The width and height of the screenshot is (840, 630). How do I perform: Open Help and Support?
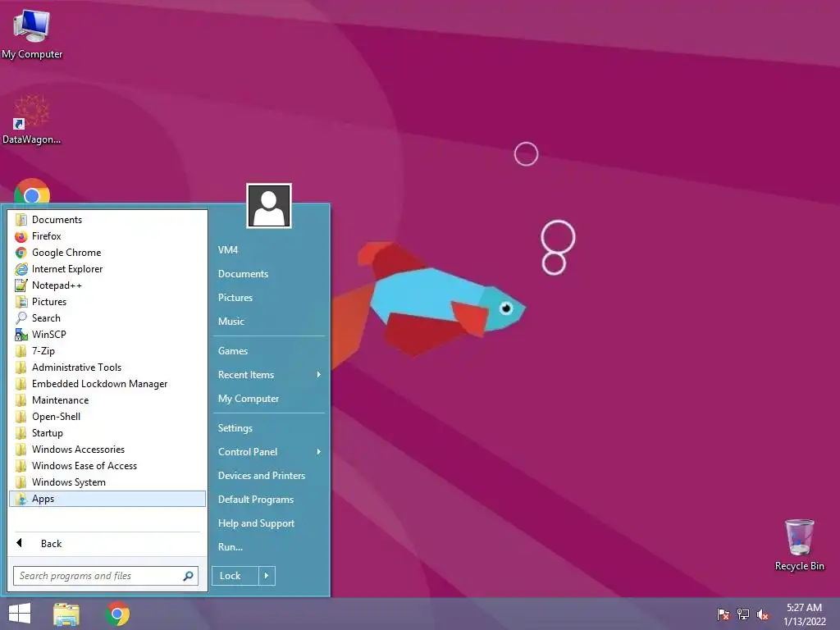(x=269, y=523)
